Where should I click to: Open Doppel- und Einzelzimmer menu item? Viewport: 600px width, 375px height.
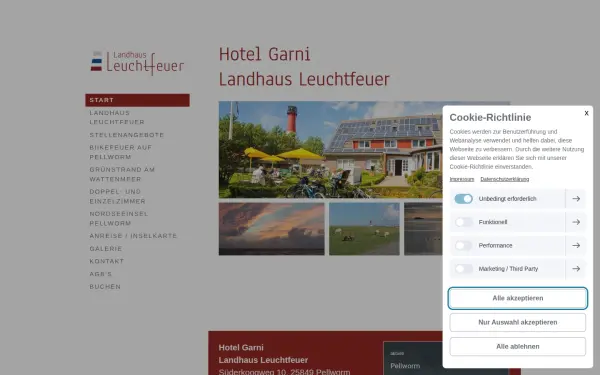pyautogui.click(x=117, y=196)
